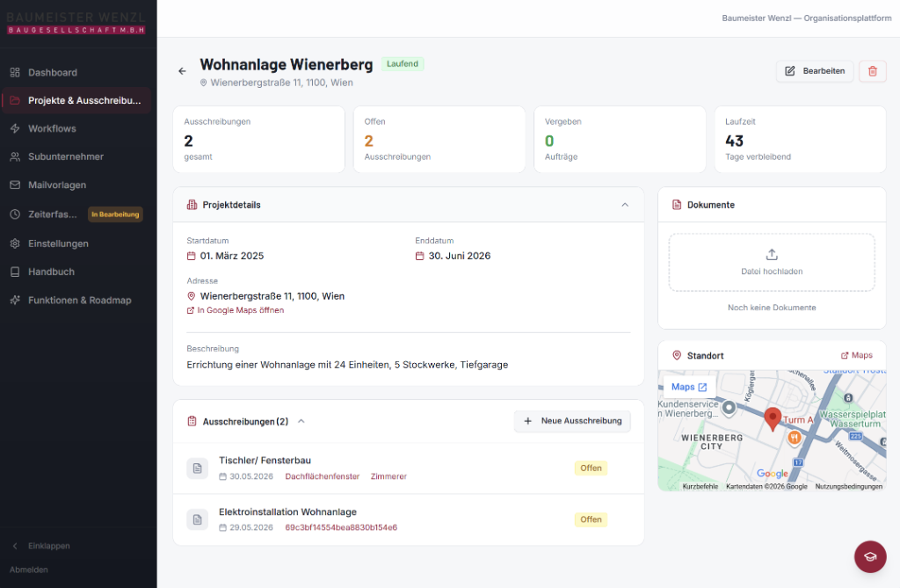The image size is (900, 588).
Task: Select Projekte & Ausschreibungen sidebar item
Action: click(77, 100)
